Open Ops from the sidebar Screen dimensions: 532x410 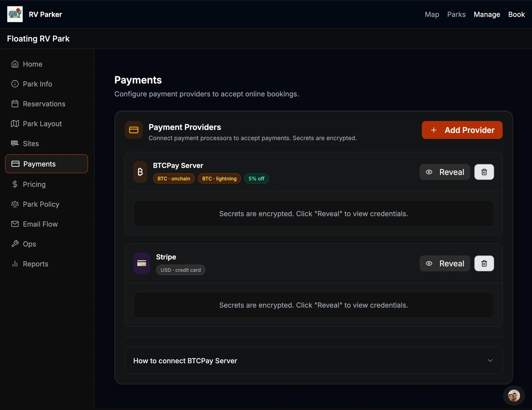[x=29, y=244]
